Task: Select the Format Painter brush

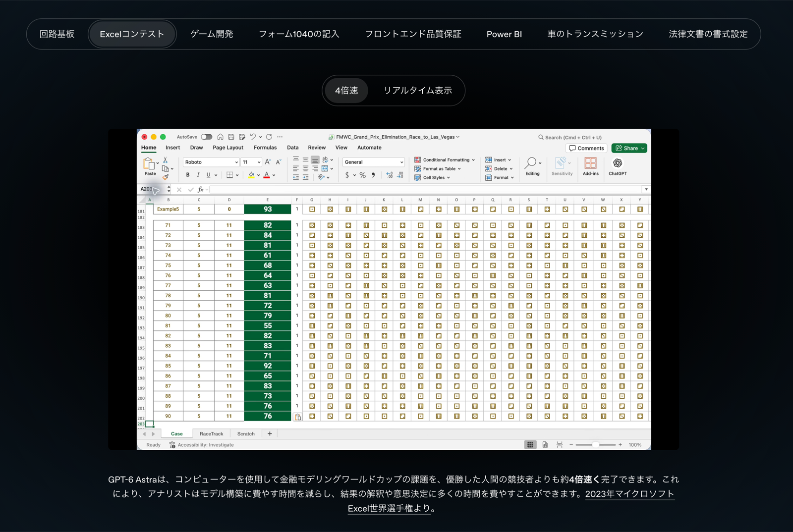Action: click(x=166, y=177)
